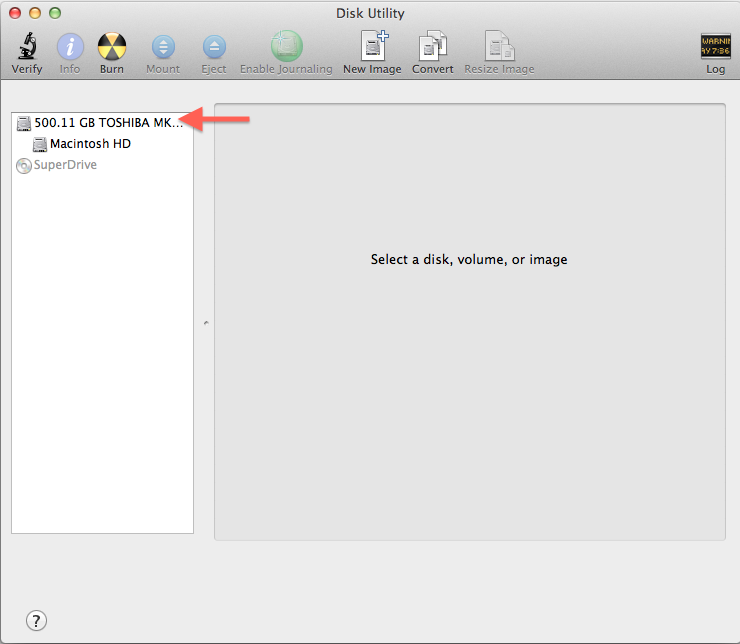
Task: Open the Log viewer
Action: 715,47
